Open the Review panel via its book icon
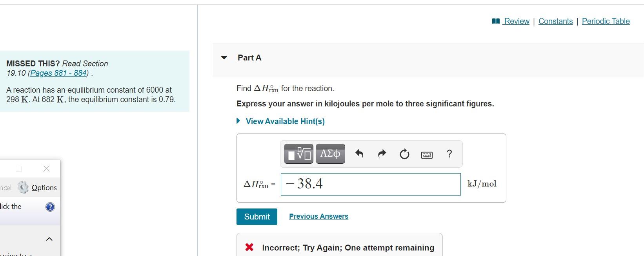Screen dimensions: 644x256 [x=495, y=21]
